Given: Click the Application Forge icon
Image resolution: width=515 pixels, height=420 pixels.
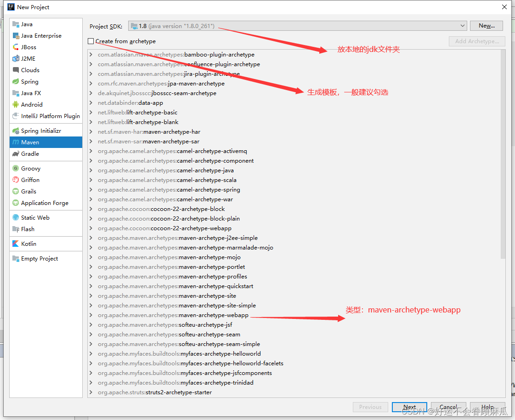Looking at the screenshot, I should coord(16,203).
